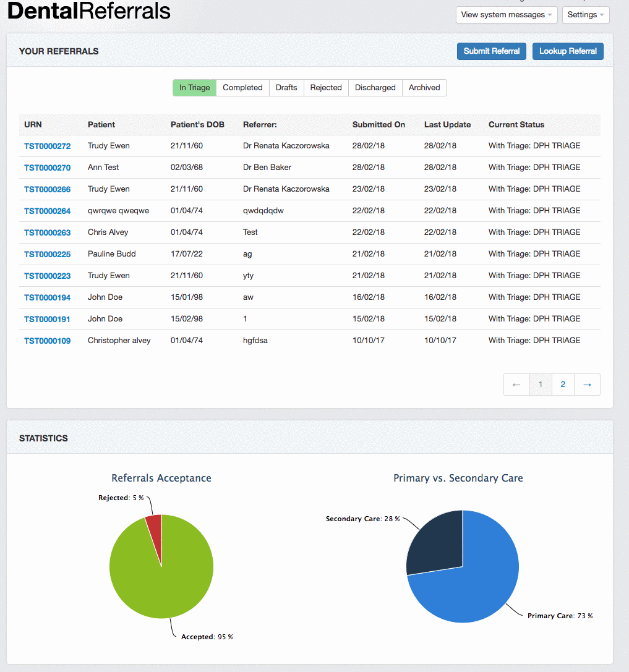Image resolution: width=629 pixels, height=672 pixels.
Task: Open referral TST0000264
Action: click(47, 211)
